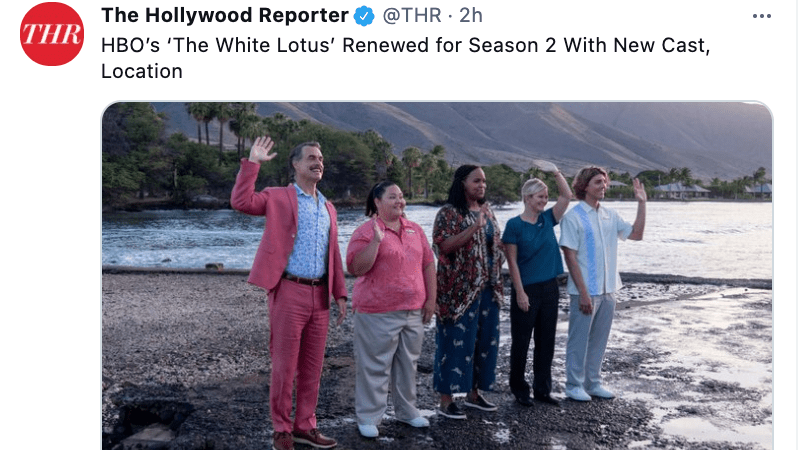Click the word Location in tweet text

point(142,71)
